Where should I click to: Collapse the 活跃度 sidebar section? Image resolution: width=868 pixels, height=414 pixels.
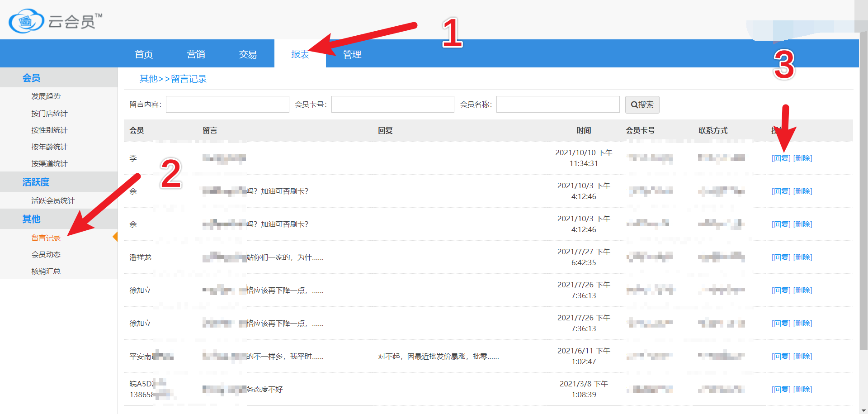pyautogui.click(x=59, y=182)
